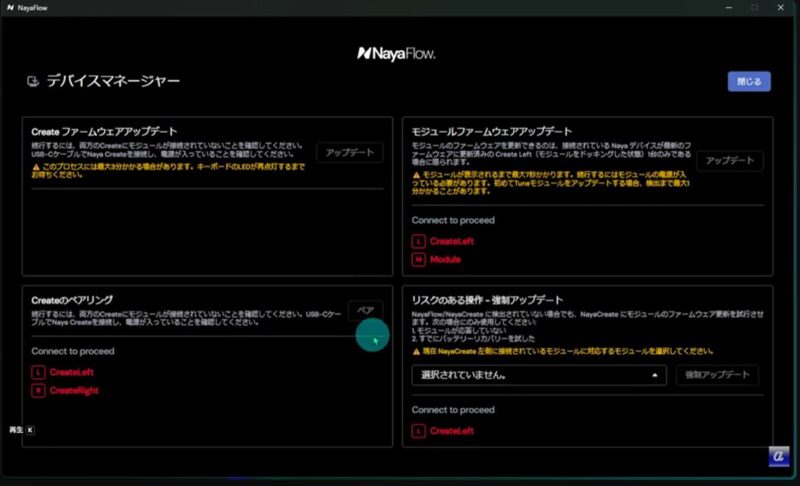The height and width of the screenshot is (486, 800).
Task: Click the R badge next to CreateRight
Action: point(38,390)
